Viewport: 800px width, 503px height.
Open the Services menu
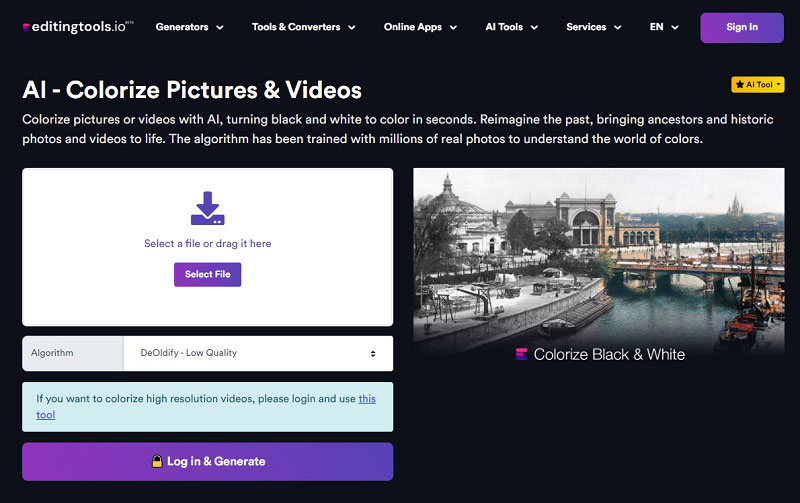(594, 27)
